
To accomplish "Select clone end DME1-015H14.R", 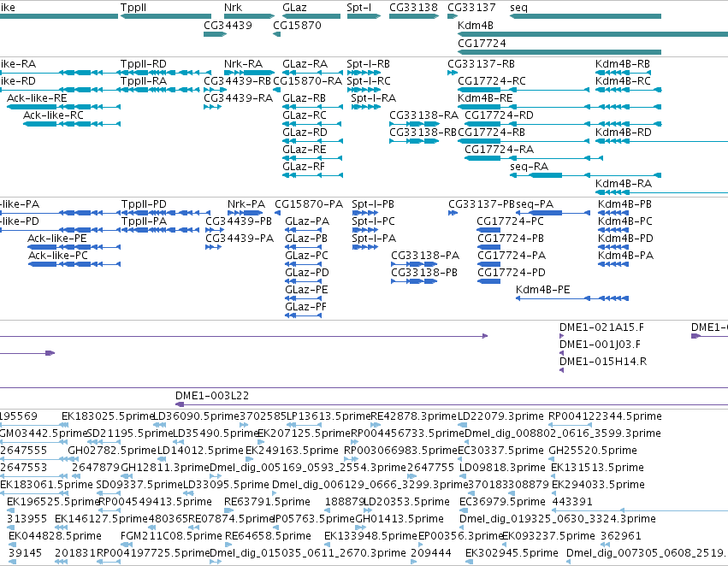I will pyautogui.click(x=562, y=370).
